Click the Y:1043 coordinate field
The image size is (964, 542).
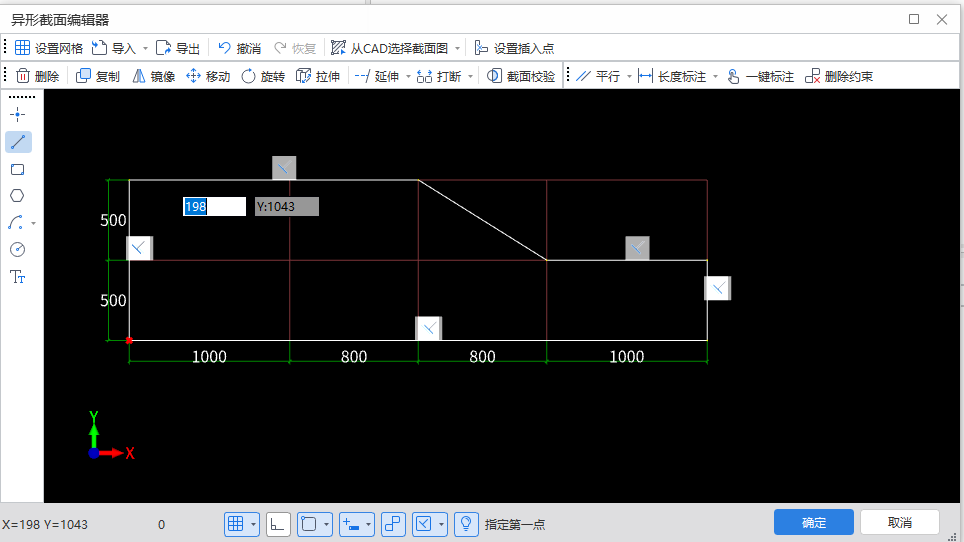286,206
